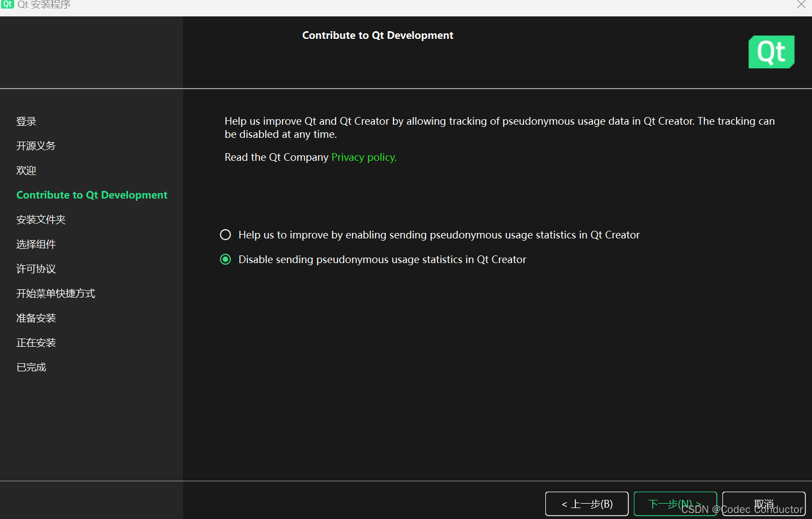This screenshot has width=812, height=519.
Task: Select the 选择组件 step in sidebar
Action: click(36, 244)
